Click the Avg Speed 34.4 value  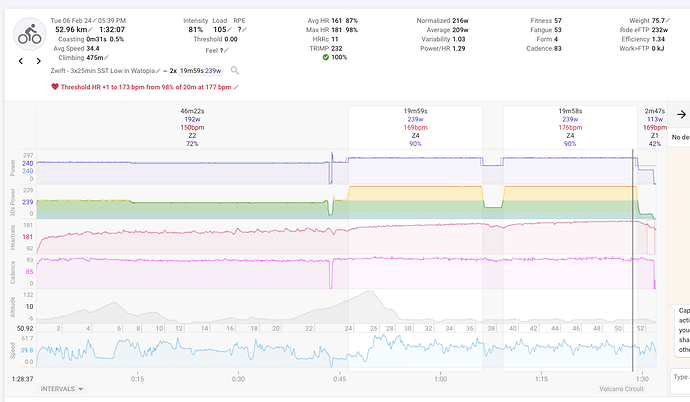tap(93, 48)
